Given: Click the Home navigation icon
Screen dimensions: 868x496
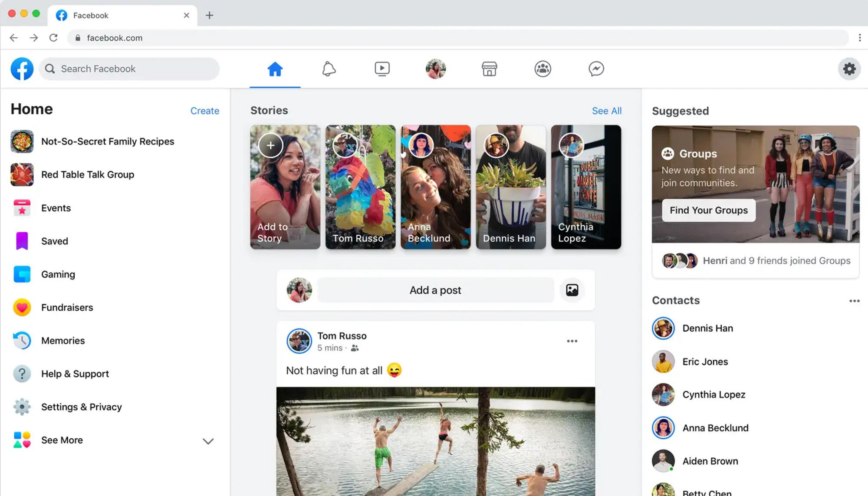Looking at the screenshot, I should (x=275, y=69).
